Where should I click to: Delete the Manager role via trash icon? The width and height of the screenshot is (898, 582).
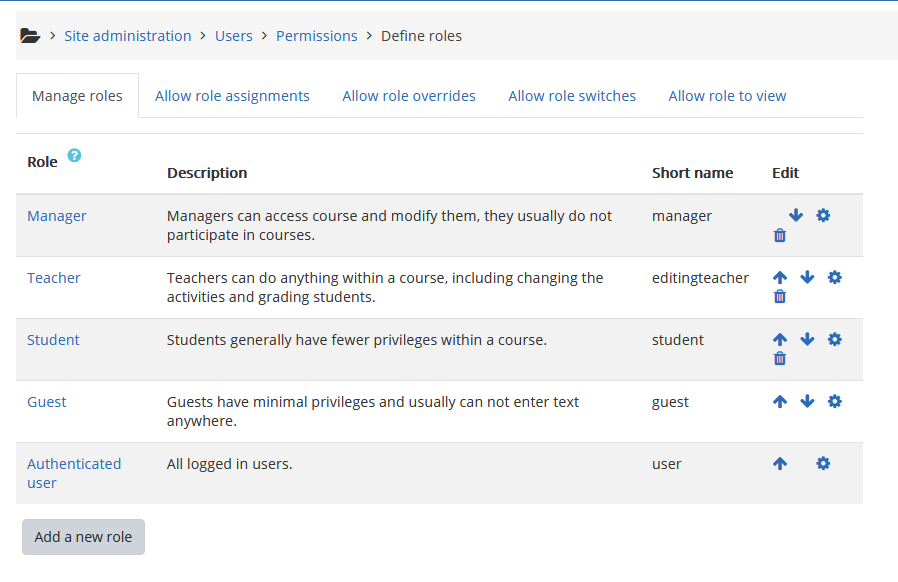[x=780, y=236]
